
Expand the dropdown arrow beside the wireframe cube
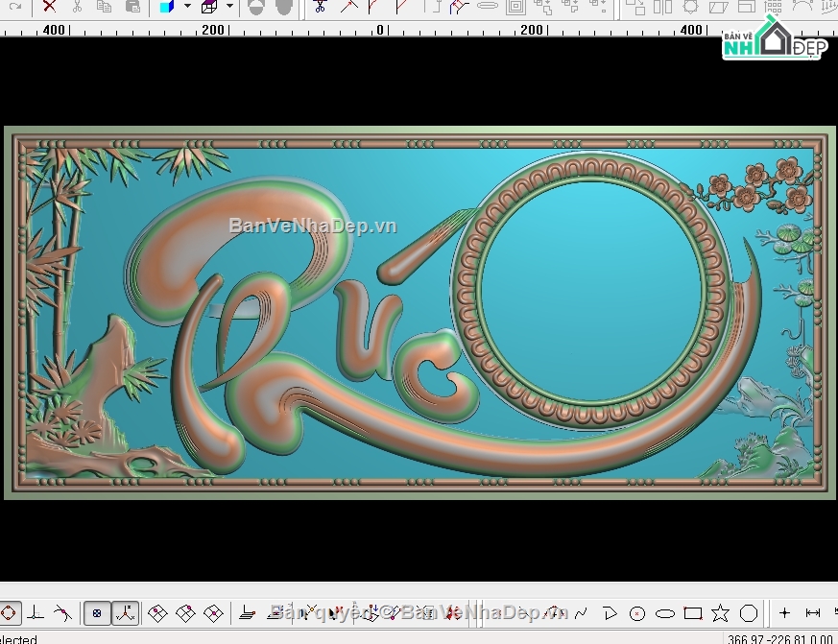229,6
